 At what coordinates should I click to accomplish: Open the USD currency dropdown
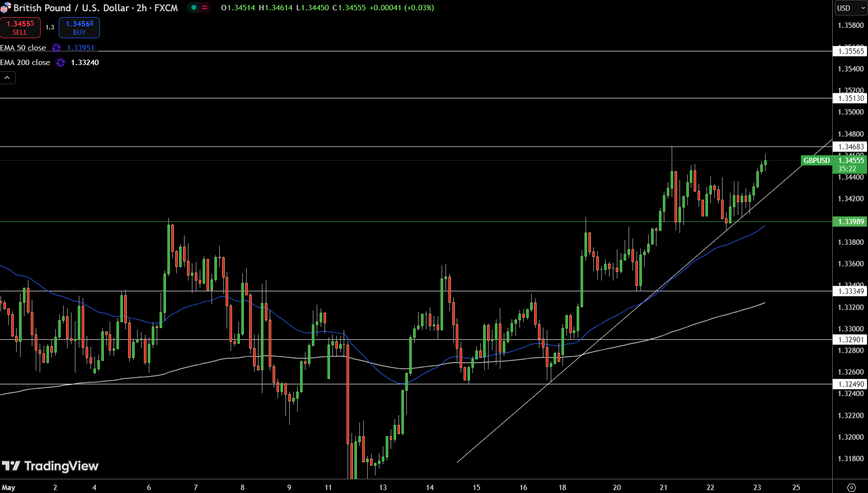coord(851,8)
